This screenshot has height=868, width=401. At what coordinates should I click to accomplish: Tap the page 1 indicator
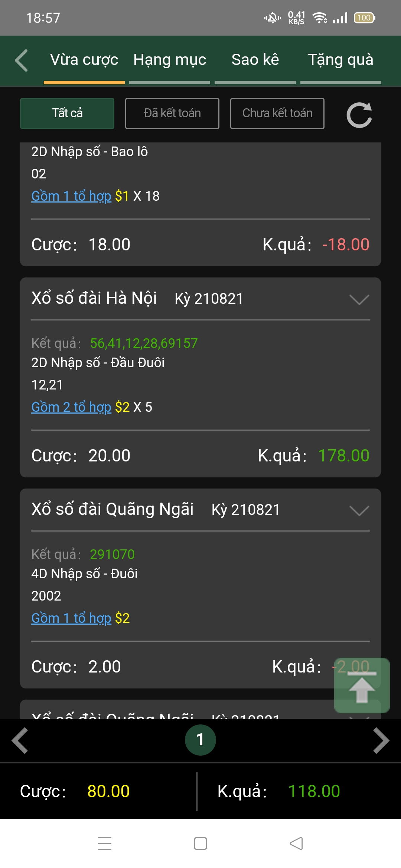200,740
